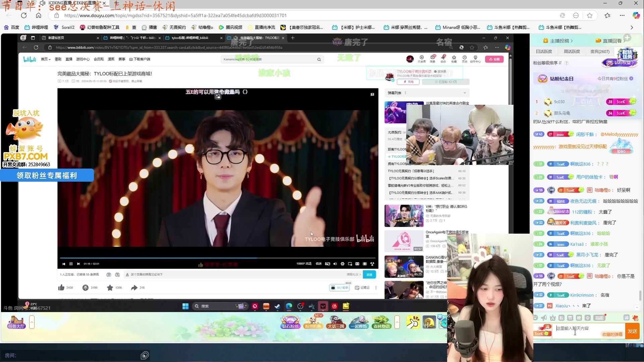Bookmark this page star icon in outer browser

[x=590, y=15]
